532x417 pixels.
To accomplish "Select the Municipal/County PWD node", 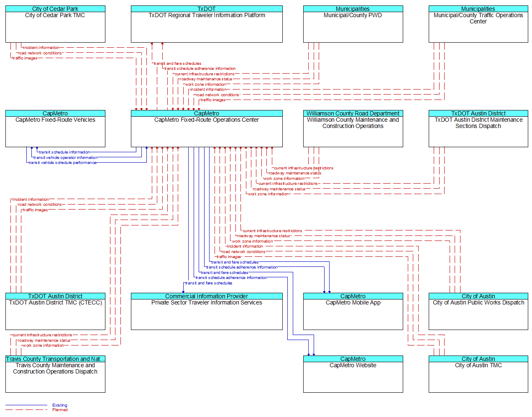I will (353, 24).
